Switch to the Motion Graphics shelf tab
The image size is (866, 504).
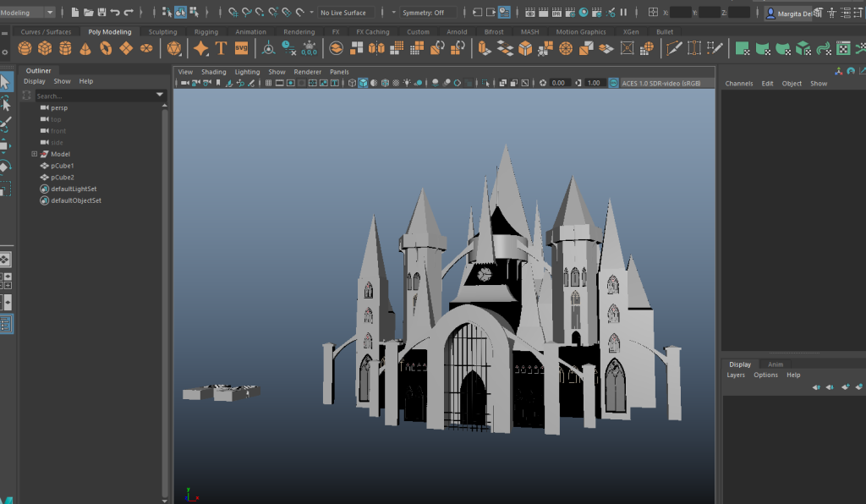[x=580, y=32]
